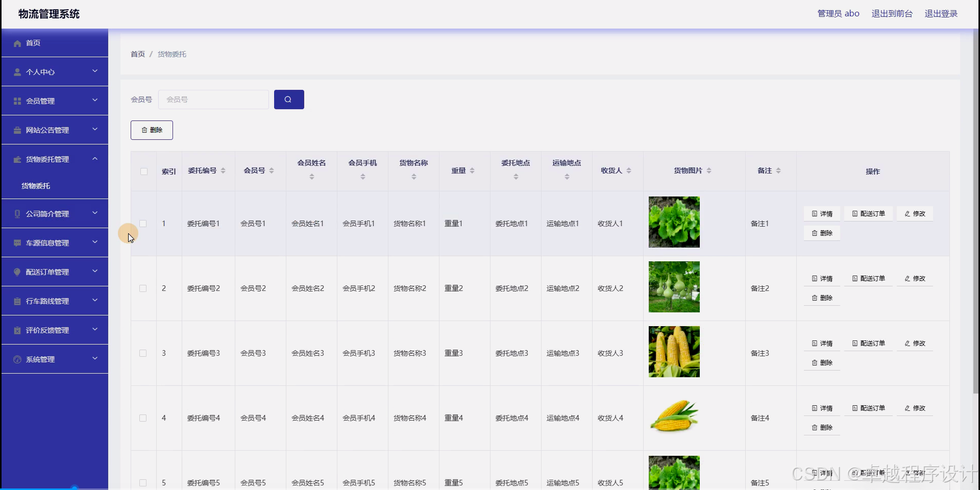Click the icon beside 货物委托管理
980x490 pixels.
coord(17,159)
